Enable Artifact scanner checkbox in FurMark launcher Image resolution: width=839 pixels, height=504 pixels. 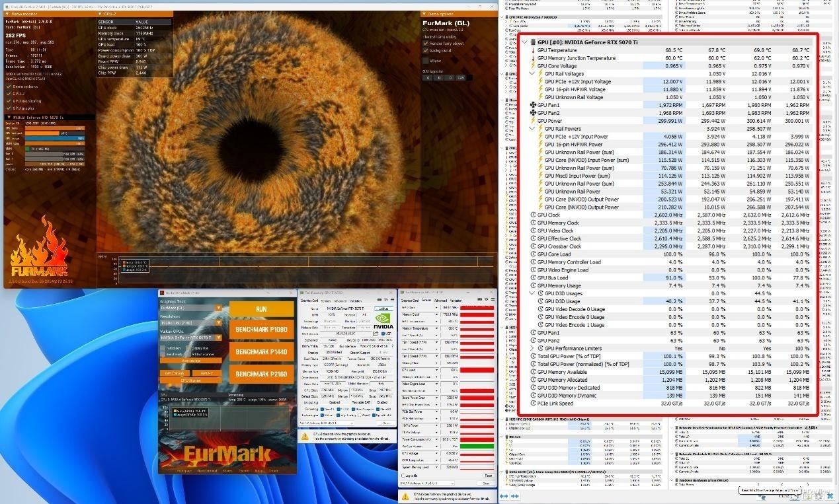coord(188,354)
